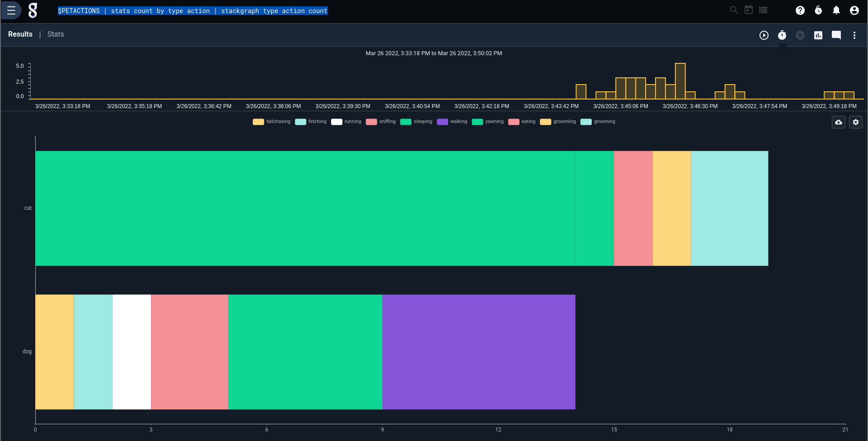The image size is (868, 441).
Task: Switch to the Stats tab
Action: (x=56, y=34)
